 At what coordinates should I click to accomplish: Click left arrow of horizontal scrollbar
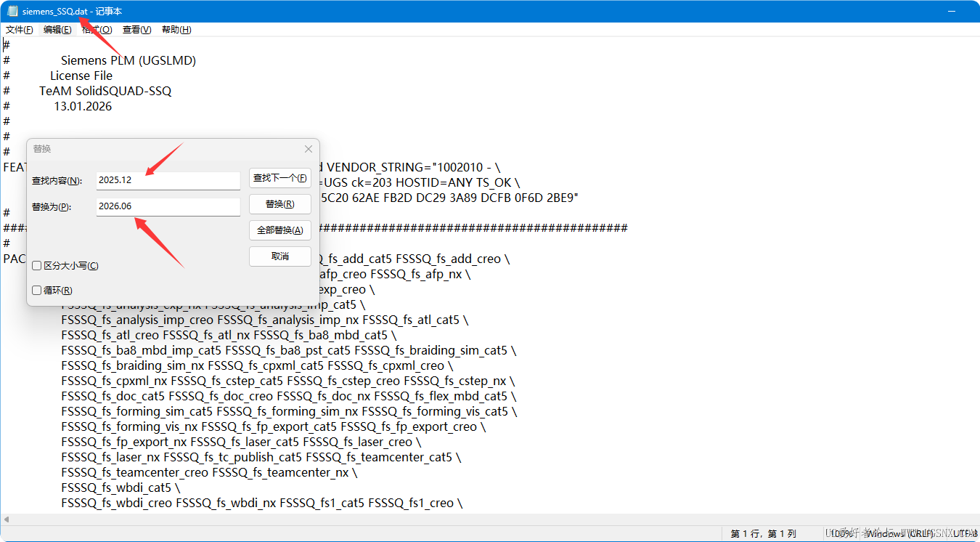coord(7,519)
